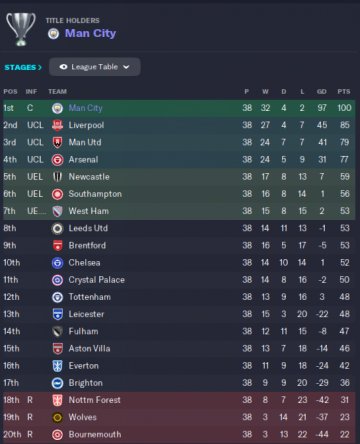
Task: Expand the STAGES arrow
Action: click(40, 68)
